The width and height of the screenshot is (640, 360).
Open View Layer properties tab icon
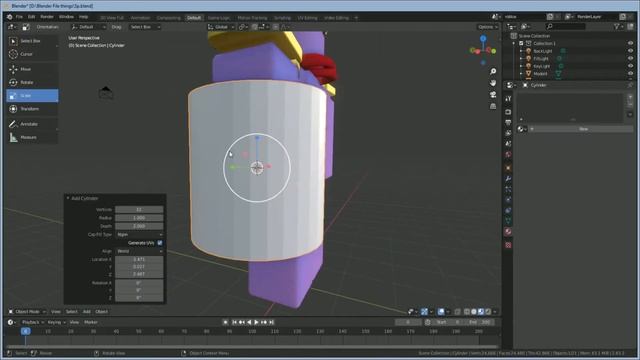tap(508, 133)
